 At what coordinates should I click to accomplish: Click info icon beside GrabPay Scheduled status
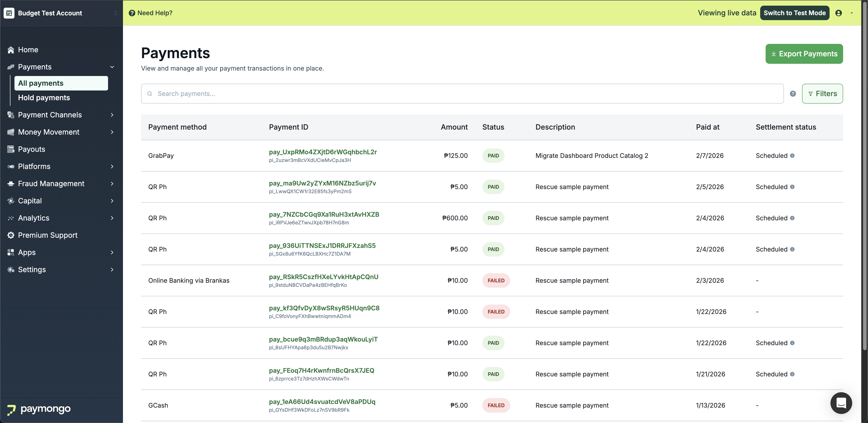(x=792, y=155)
